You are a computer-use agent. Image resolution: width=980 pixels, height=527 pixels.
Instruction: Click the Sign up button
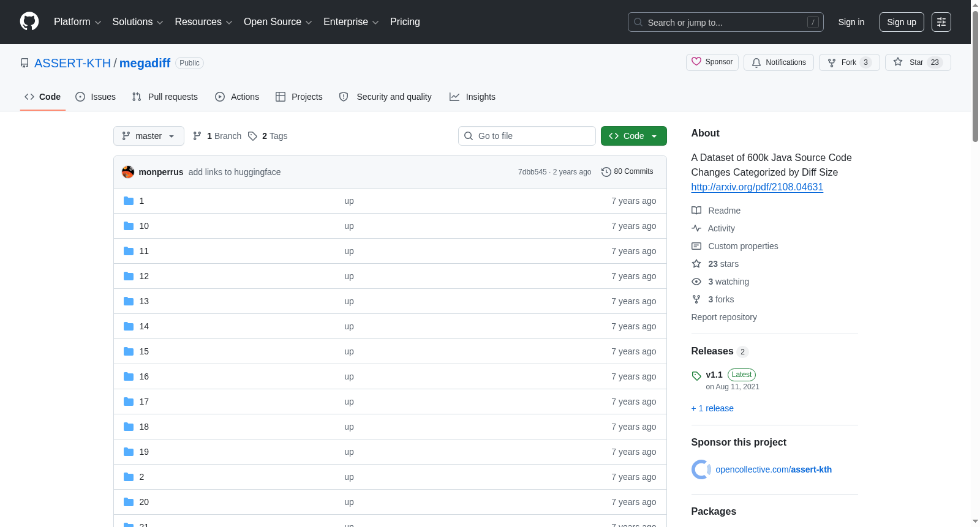coord(902,22)
